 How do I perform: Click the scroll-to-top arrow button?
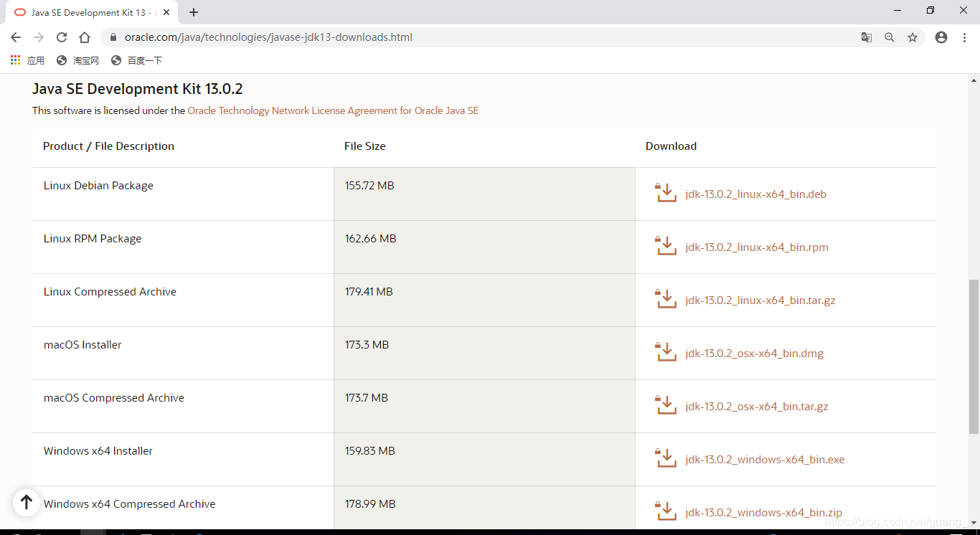[27, 501]
